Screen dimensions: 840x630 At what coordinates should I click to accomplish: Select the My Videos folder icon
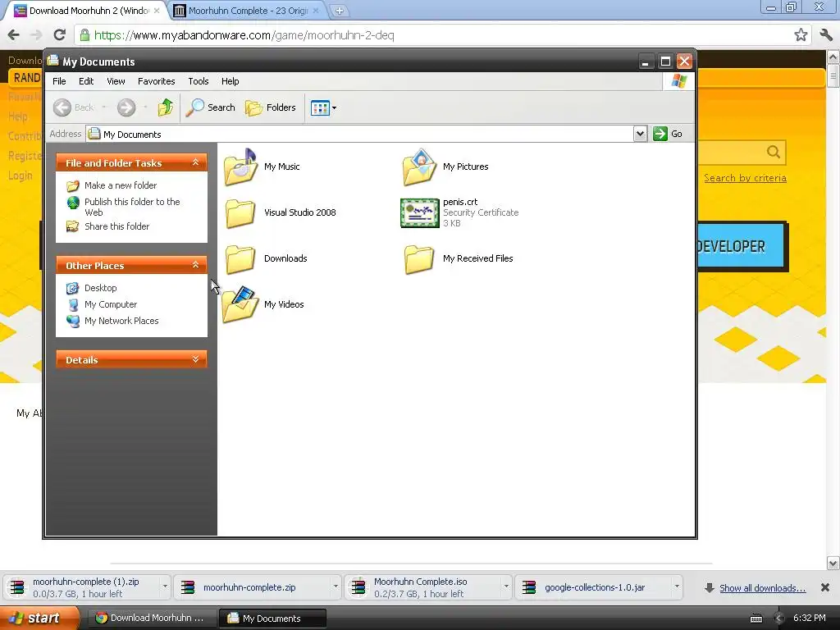[240, 304]
